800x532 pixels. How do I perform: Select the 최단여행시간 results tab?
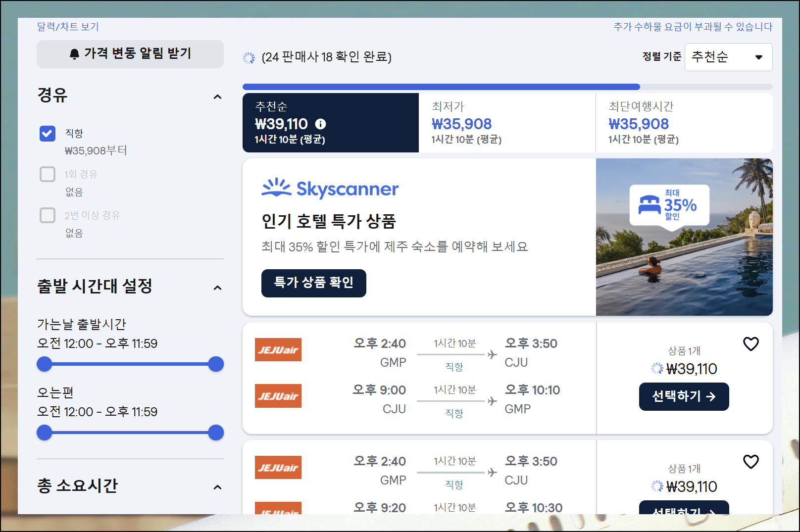[x=684, y=123]
